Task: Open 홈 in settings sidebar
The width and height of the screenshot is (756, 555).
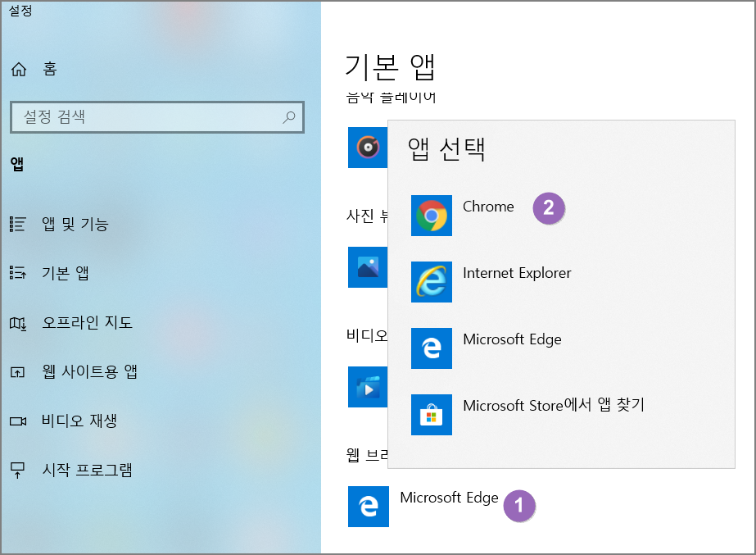Action: click(50, 69)
